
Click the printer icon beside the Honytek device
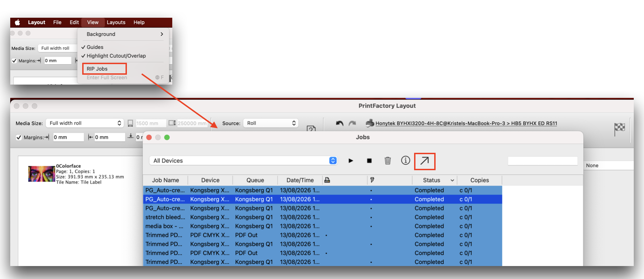370,123
